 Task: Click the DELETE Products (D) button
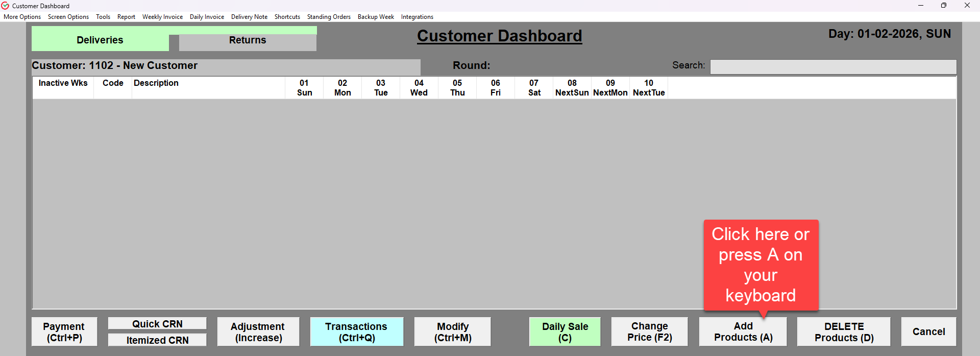pos(844,332)
